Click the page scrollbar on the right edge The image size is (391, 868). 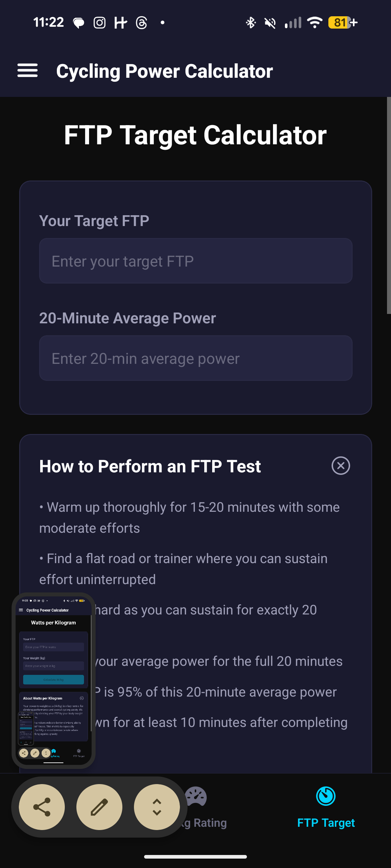388,206
